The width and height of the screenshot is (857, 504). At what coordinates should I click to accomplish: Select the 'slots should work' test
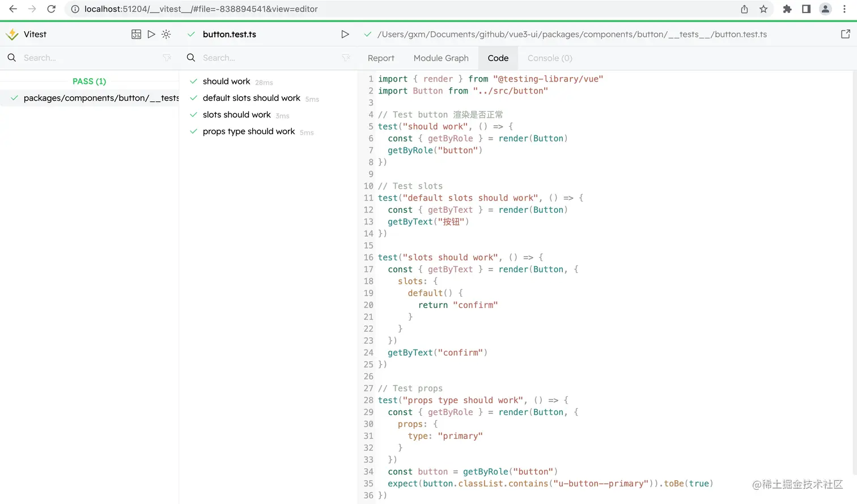[268, 115]
